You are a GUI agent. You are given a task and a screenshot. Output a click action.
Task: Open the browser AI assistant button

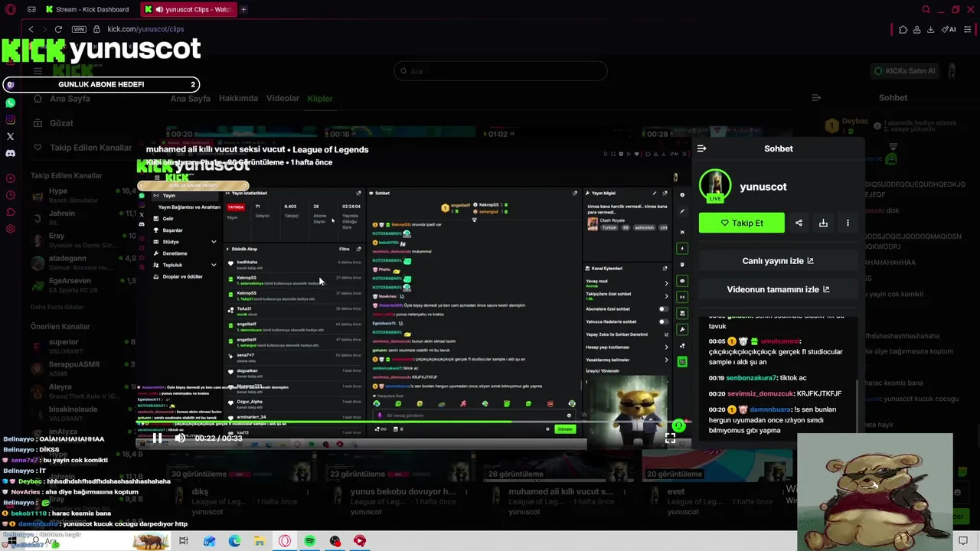[x=949, y=29]
